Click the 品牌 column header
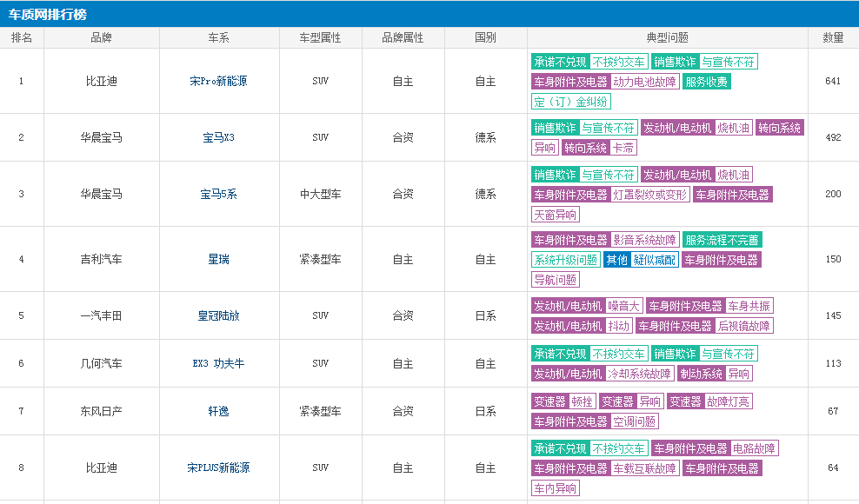Viewport: 859px width, 504px height. click(102, 38)
